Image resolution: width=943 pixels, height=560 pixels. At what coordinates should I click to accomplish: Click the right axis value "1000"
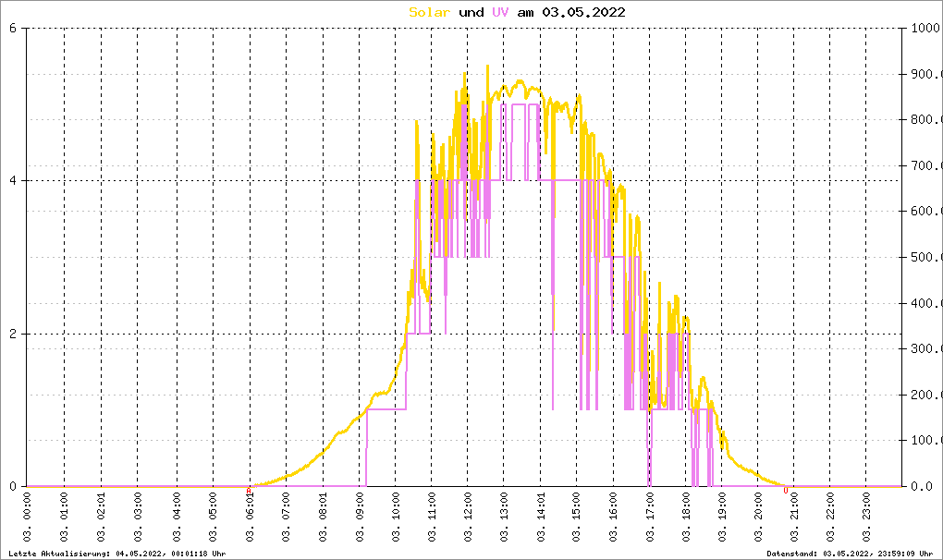point(926,28)
